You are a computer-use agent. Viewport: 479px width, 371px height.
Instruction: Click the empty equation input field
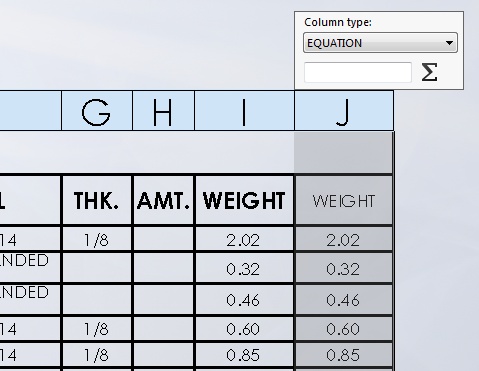358,72
